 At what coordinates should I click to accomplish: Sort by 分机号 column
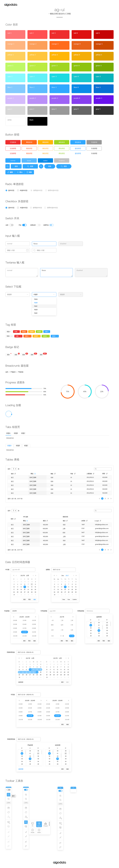(x=87, y=521)
